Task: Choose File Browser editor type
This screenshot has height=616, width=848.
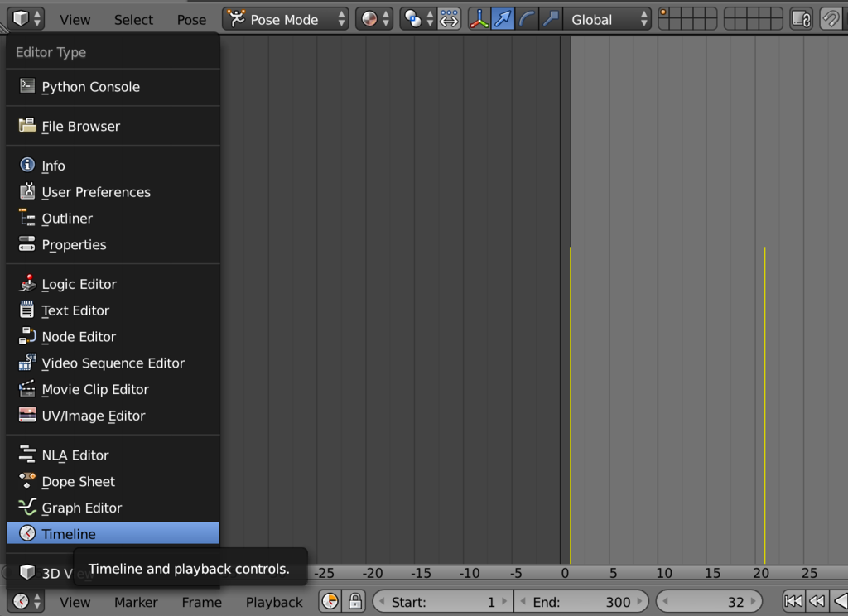Action: pos(113,126)
